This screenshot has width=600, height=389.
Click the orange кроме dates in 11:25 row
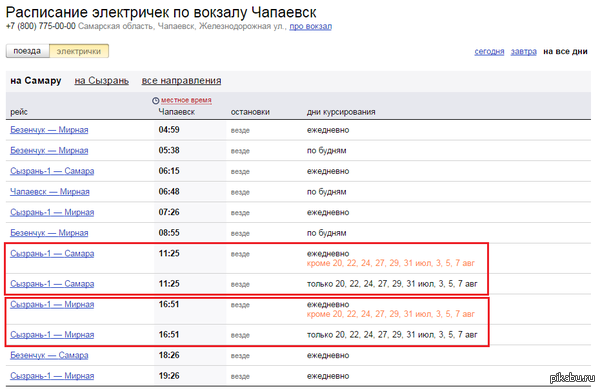391,263
